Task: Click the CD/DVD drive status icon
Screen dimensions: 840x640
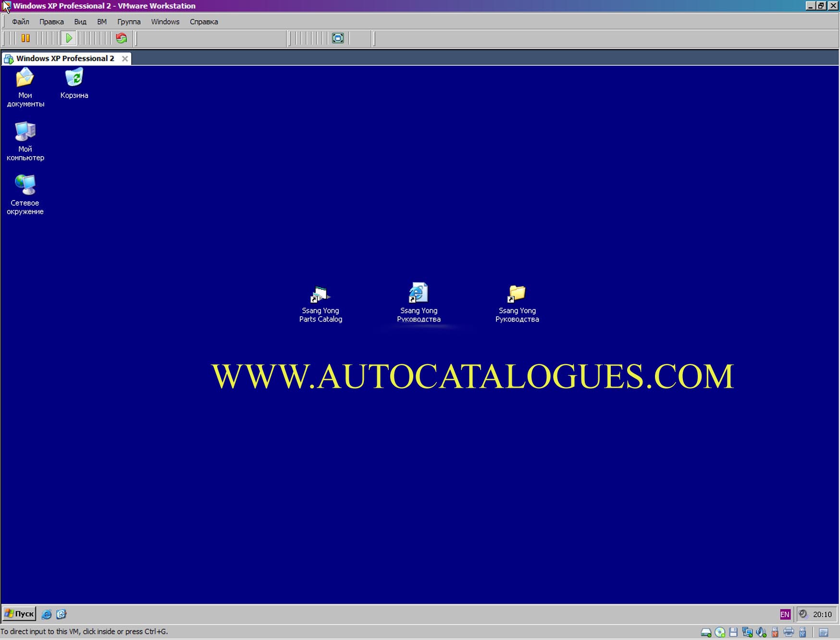Action: pyautogui.click(x=720, y=632)
